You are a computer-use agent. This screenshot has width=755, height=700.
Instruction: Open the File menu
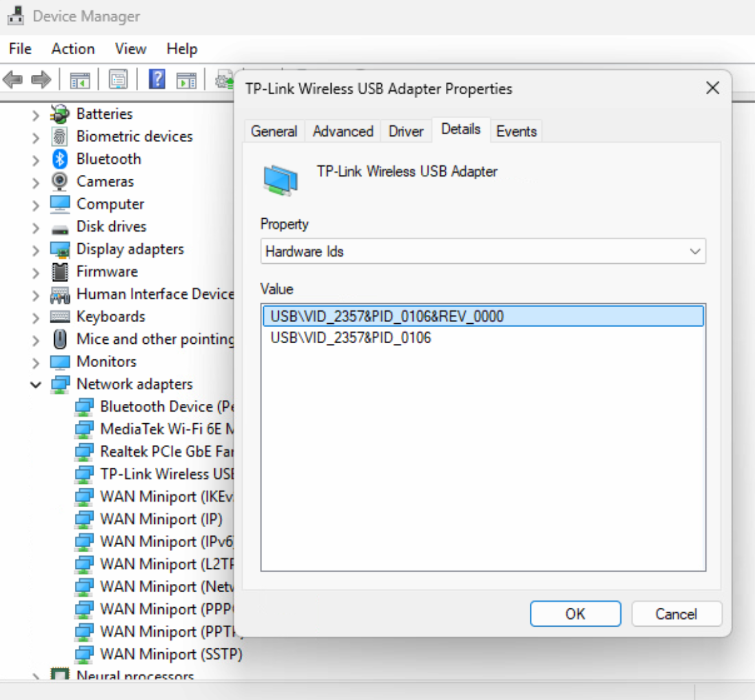coord(20,48)
